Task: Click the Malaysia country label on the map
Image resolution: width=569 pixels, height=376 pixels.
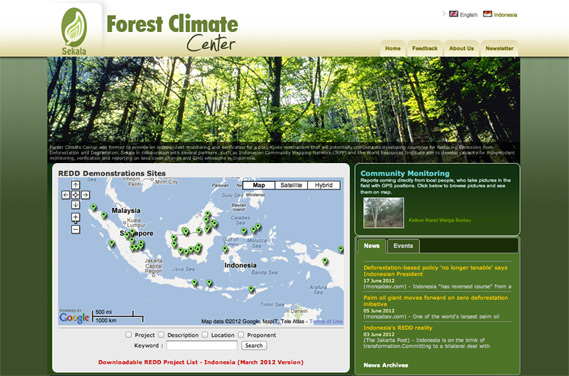Action: pyautogui.click(x=126, y=211)
